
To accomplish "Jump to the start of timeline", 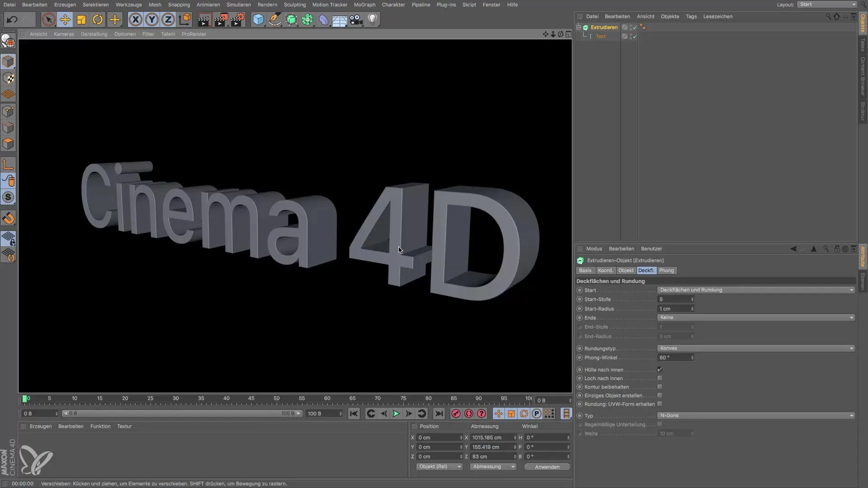I will click(354, 413).
